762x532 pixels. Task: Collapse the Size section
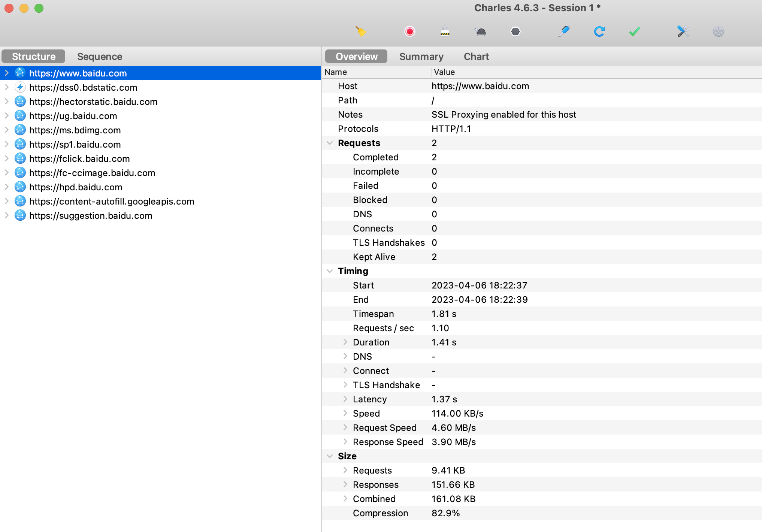click(330, 456)
